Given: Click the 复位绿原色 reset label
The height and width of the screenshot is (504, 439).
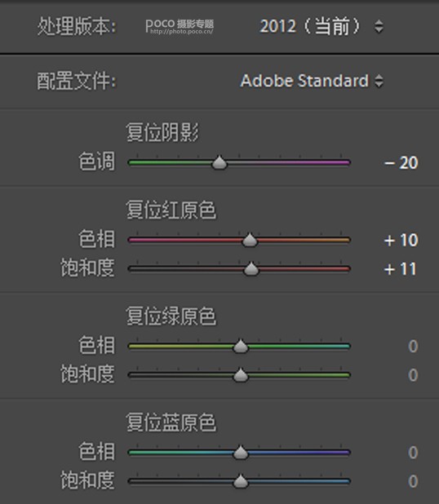Looking at the screenshot, I should point(171,316).
